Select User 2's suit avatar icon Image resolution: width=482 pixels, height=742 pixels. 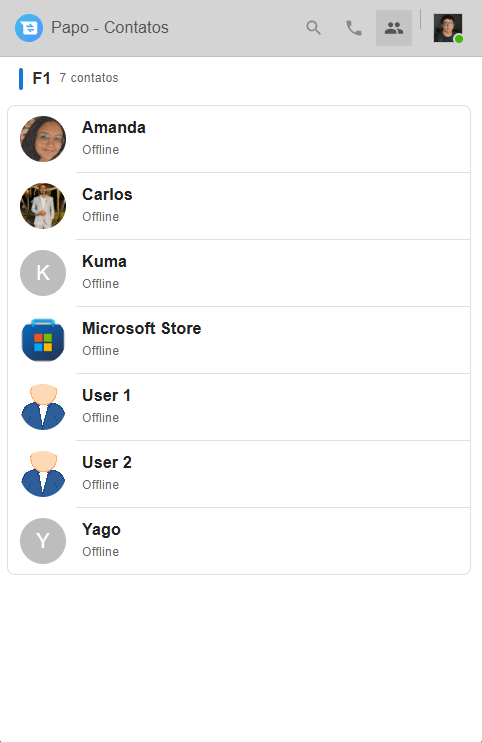pyautogui.click(x=43, y=474)
